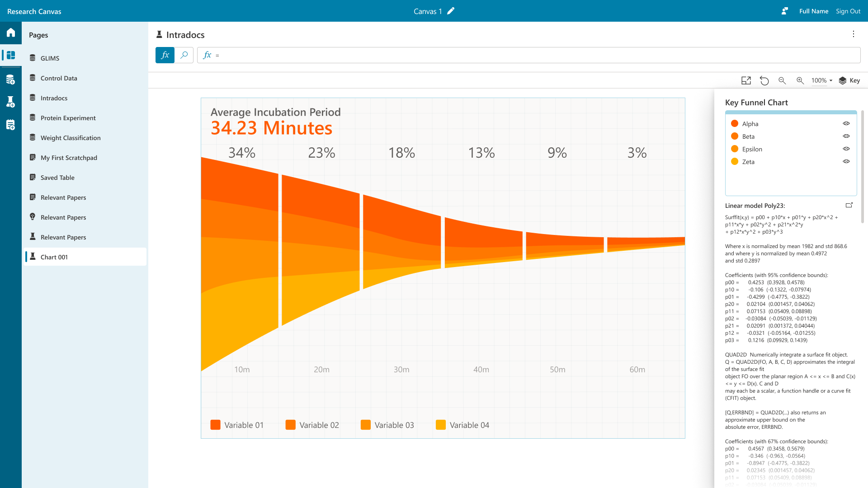
Task: Open the 100% zoom level dropdown
Action: click(821, 80)
